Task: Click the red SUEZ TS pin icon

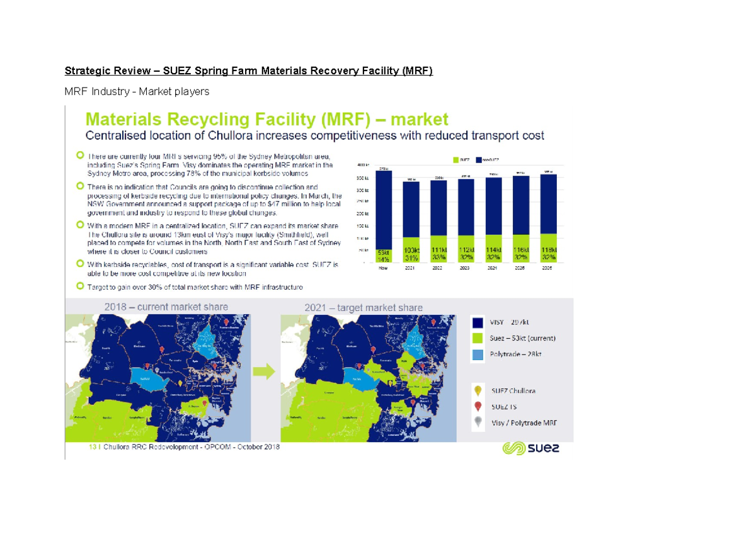Action: point(478,406)
